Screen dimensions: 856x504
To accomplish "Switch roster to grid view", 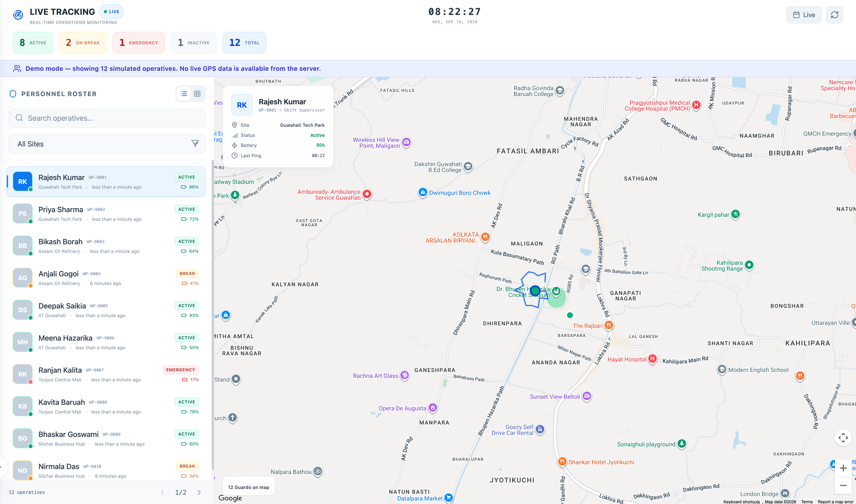I will pyautogui.click(x=197, y=94).
